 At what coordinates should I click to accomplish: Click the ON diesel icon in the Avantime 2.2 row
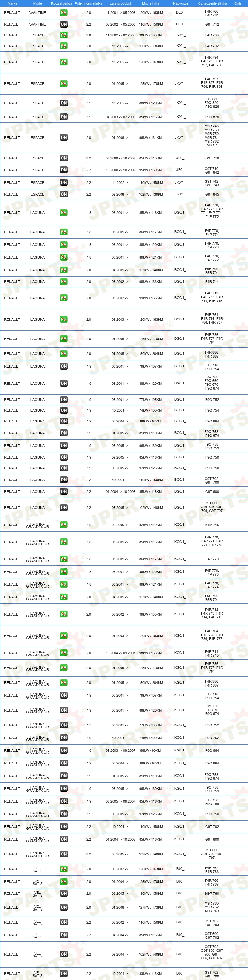(x=64, y=24)
